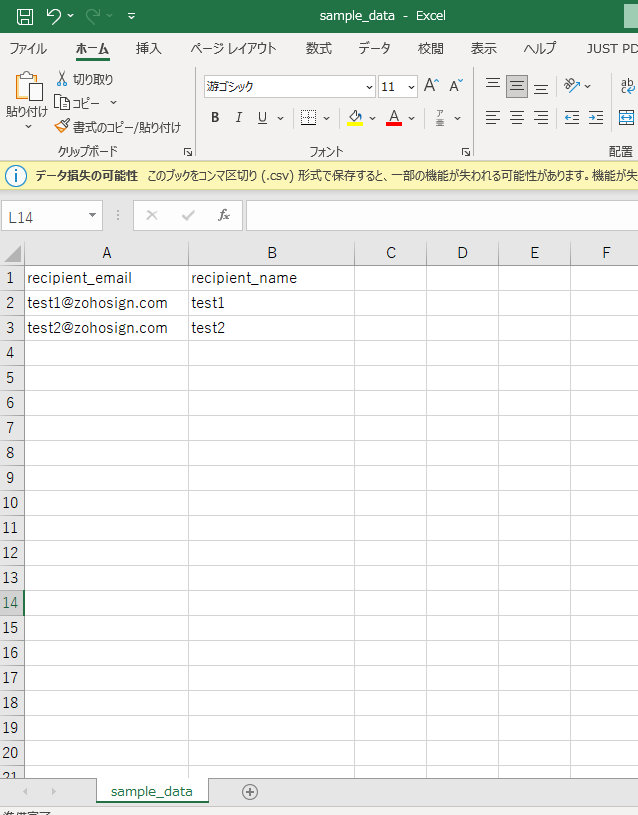Viewport: 638px width, 815px height.
Task: Click the Format Painter brush icon
Action: [x=62, y=127]
